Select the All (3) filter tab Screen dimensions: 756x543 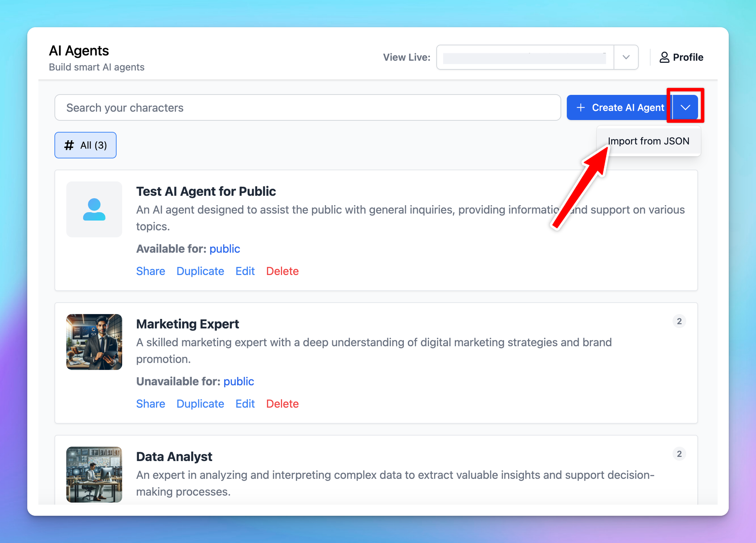point(86,145)
